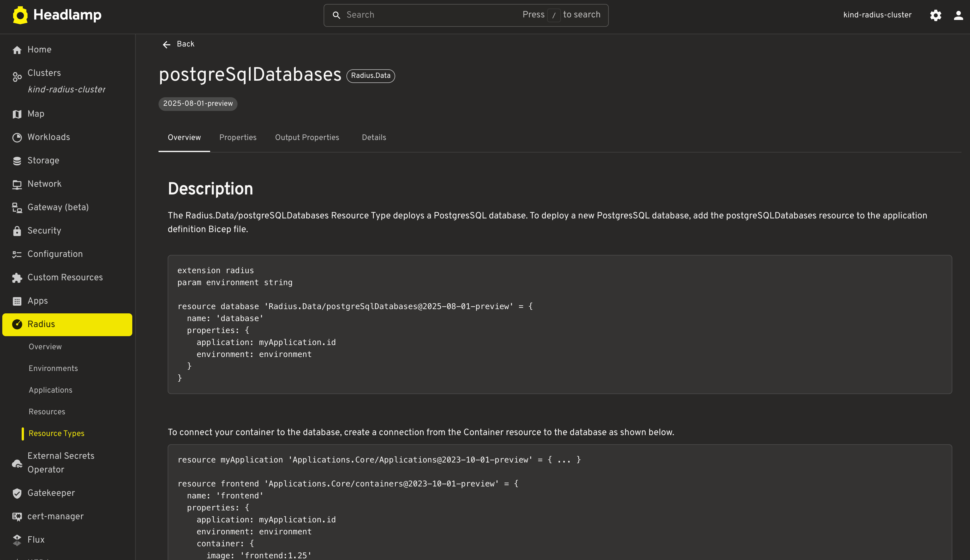Open settings via gear icon

click(935, 15)
